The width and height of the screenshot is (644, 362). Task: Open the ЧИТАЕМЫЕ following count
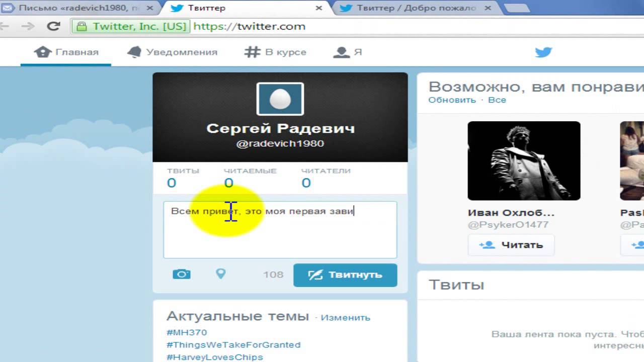[x=250, y=177]
